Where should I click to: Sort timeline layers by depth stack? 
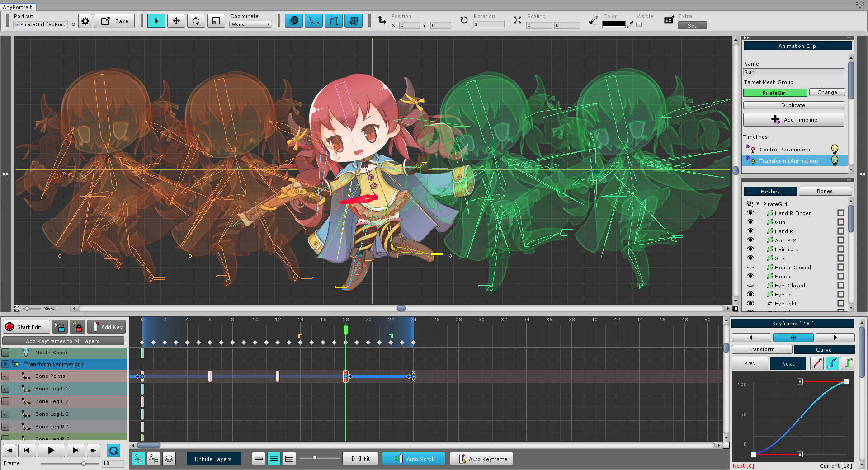[169, 459]
